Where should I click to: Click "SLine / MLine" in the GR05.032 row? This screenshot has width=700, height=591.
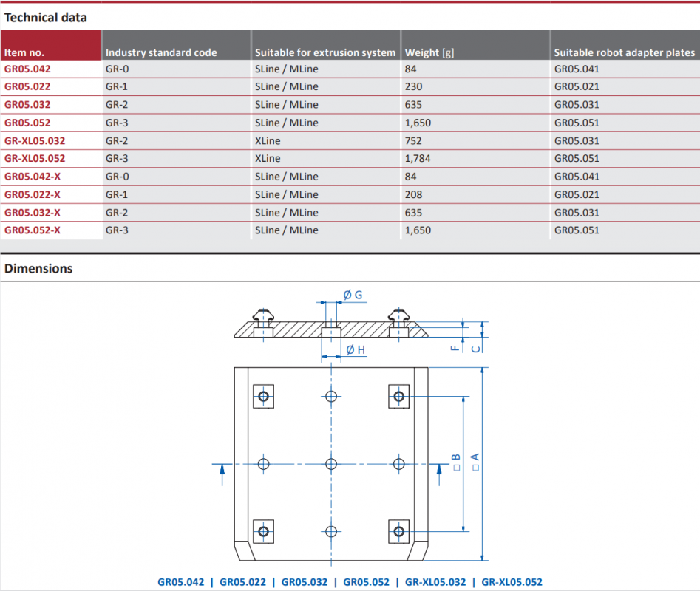(x=287, y=105)
